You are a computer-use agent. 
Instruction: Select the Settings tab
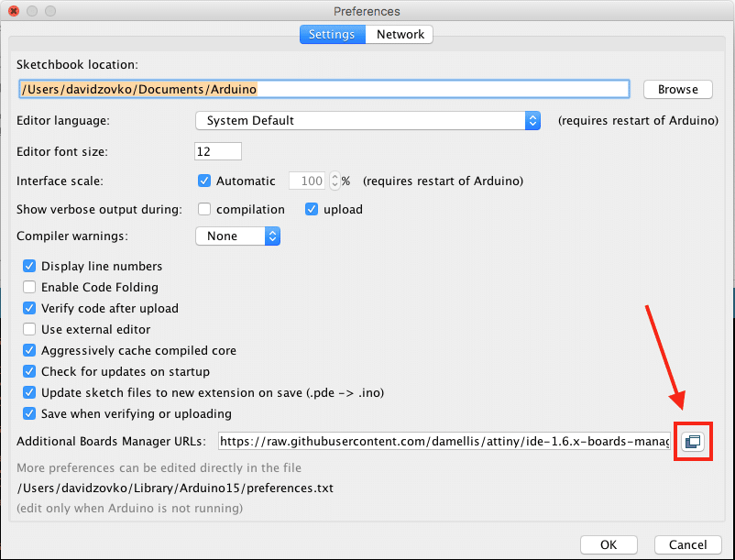[332, 34]
